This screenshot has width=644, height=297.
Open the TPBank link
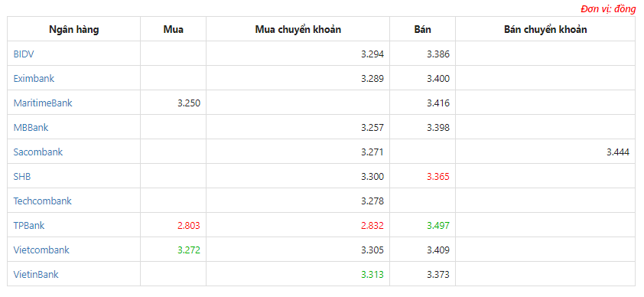29,226
